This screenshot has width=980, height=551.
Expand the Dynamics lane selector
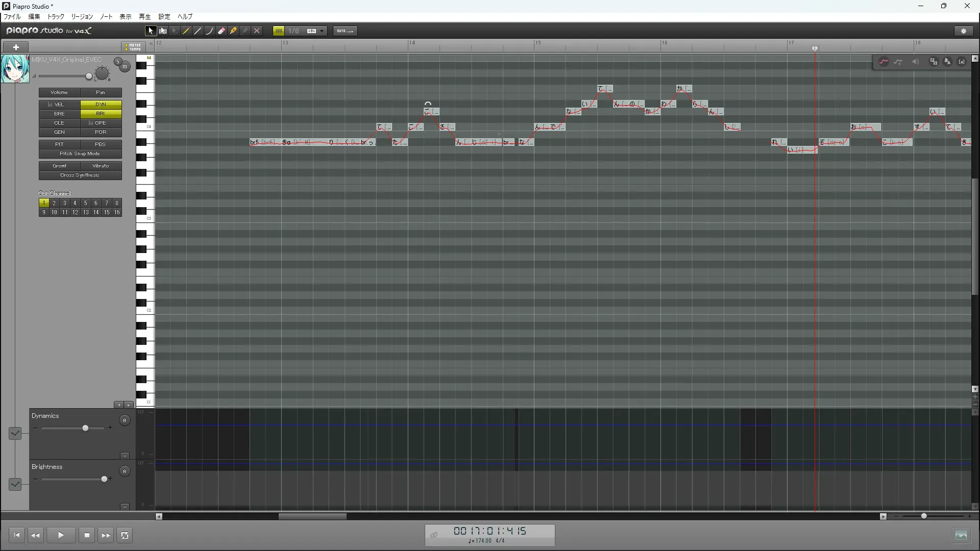click(x=15, y=433)
